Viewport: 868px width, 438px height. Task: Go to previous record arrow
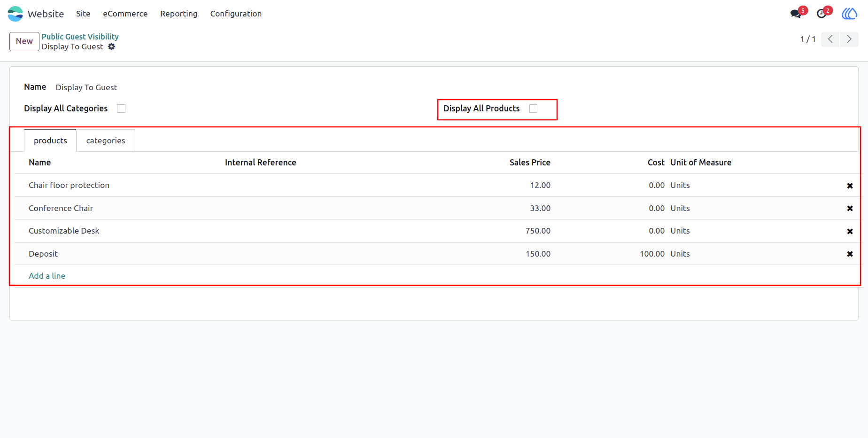(x=830, y=39)
